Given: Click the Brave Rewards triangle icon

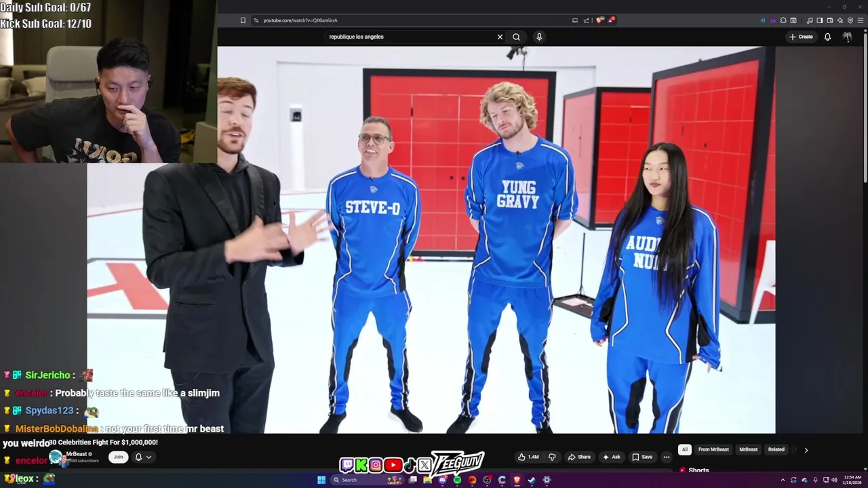Looking at the screenshot, I should (612, 20).
